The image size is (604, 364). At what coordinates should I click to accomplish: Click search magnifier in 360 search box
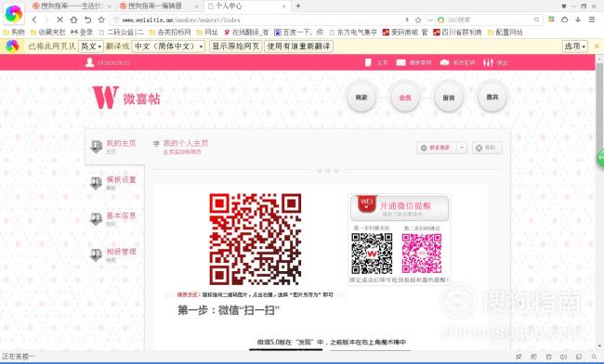coord(536,19)
